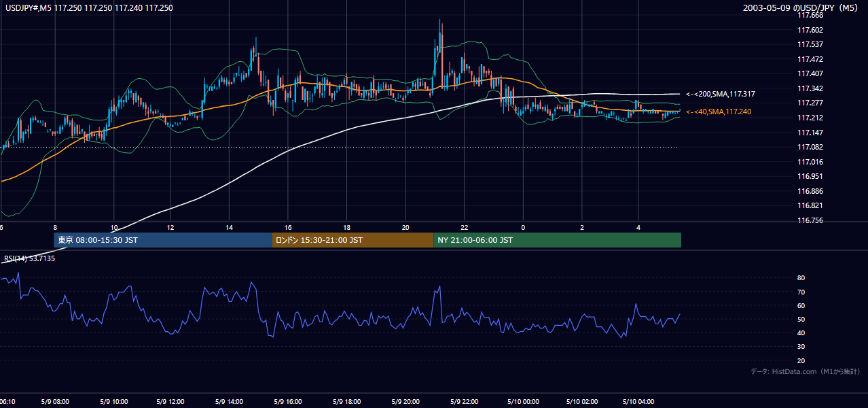
Task: Click the bottom date label 5/9 10:00
Action: [113, 402]
